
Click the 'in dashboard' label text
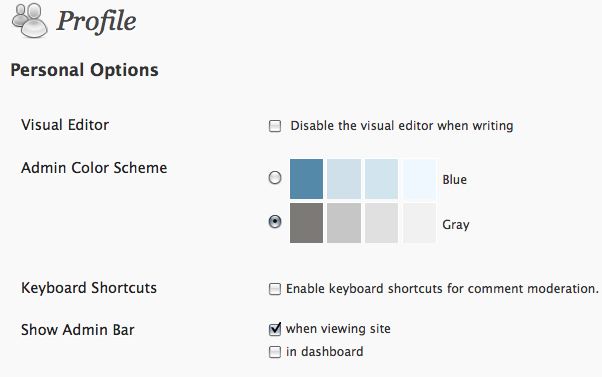pyautogui.click(x=324, y=351)
